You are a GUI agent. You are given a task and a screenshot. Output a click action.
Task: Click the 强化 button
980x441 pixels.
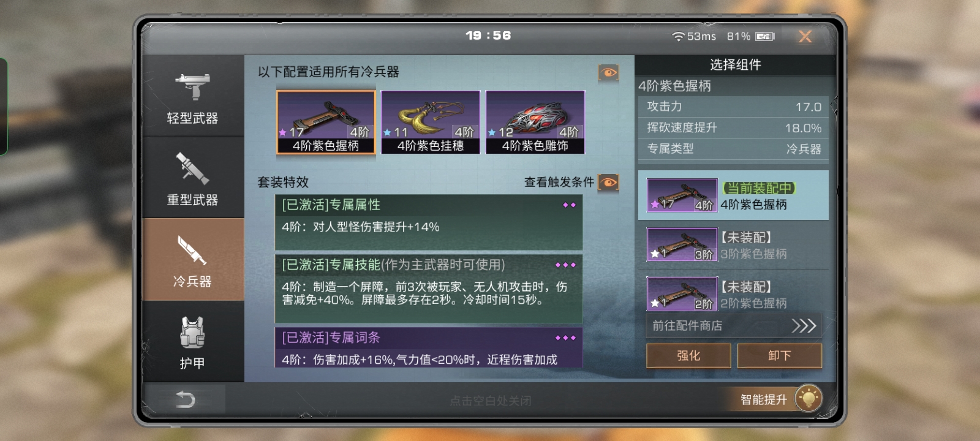[688, 356]
